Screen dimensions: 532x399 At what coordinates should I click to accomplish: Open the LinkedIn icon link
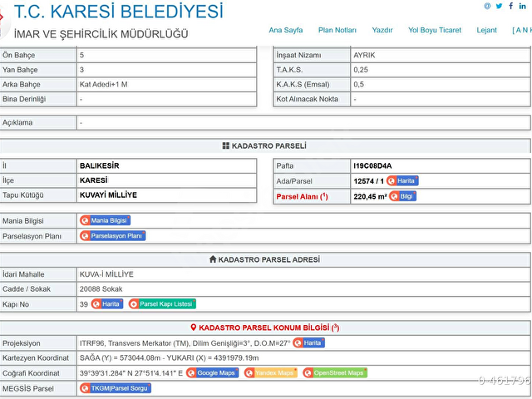523,6
